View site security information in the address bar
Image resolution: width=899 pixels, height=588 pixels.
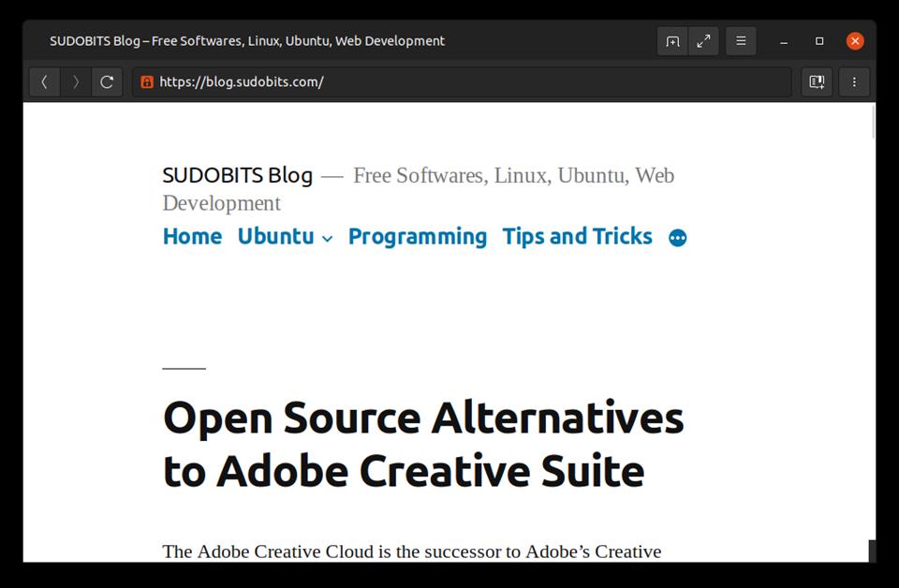[146, 81]
